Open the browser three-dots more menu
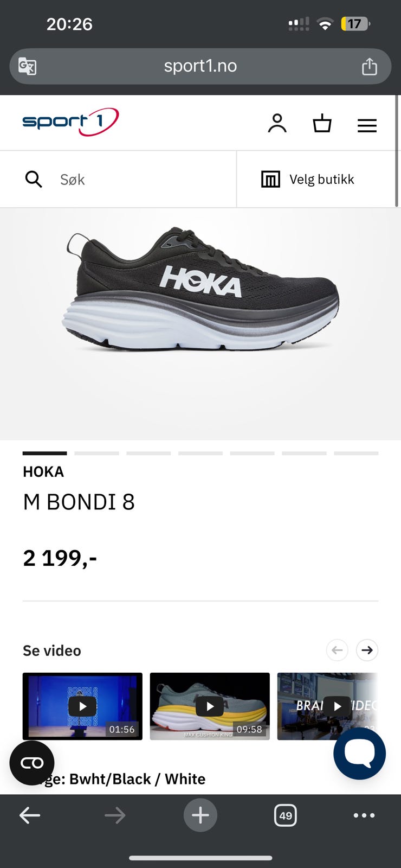Viewport: 401px width, 868px height. point(364,815)
